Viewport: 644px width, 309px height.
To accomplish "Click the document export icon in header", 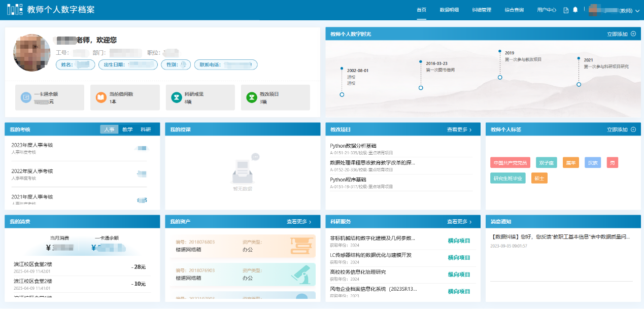I will point(566,10).
